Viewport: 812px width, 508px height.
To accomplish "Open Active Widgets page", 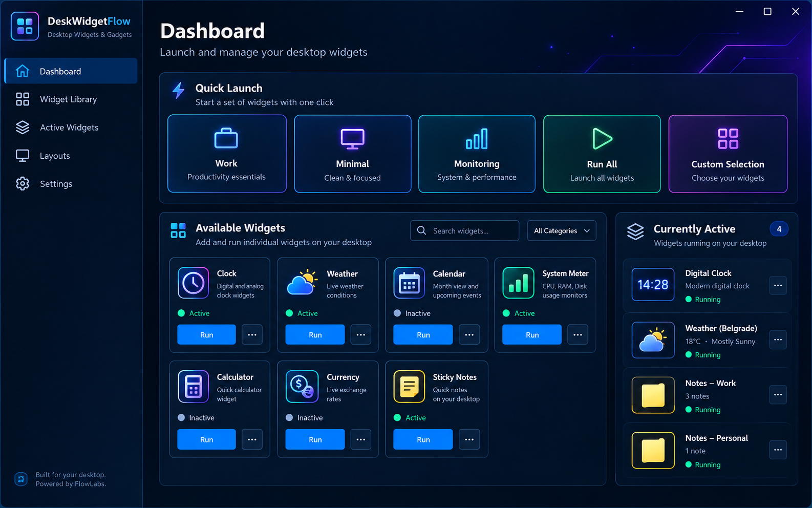I will click(71, 128).
